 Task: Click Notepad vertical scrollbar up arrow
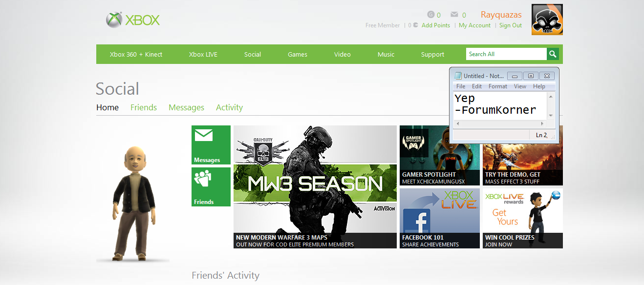tap(551, 96)
